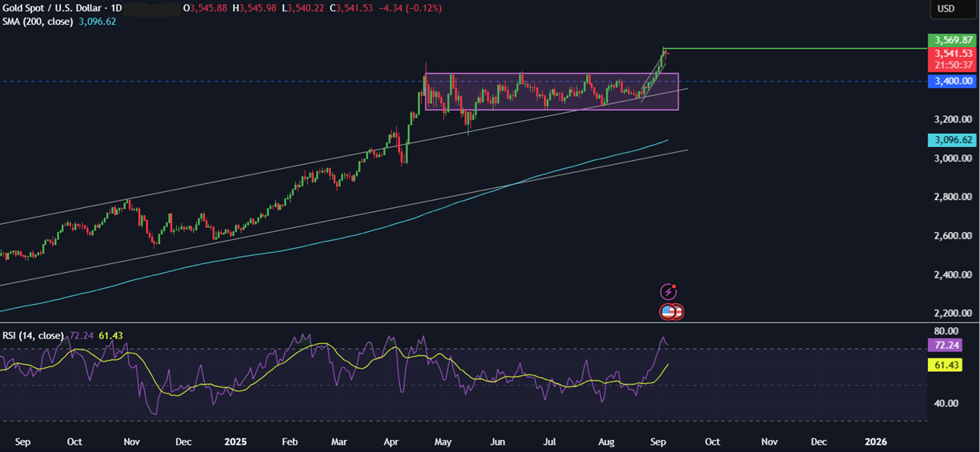Open the purple lightning event marker
The image size is (980, 452).
click(668, 292)
